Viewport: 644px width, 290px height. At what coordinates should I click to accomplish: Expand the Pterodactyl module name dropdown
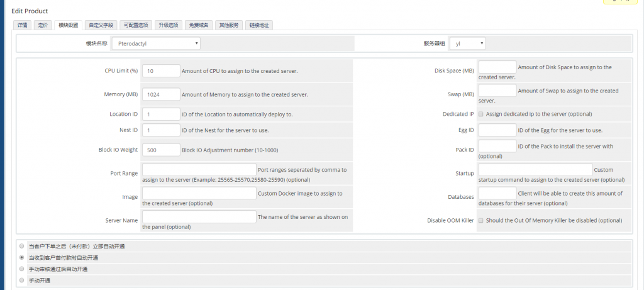point(156,44)
